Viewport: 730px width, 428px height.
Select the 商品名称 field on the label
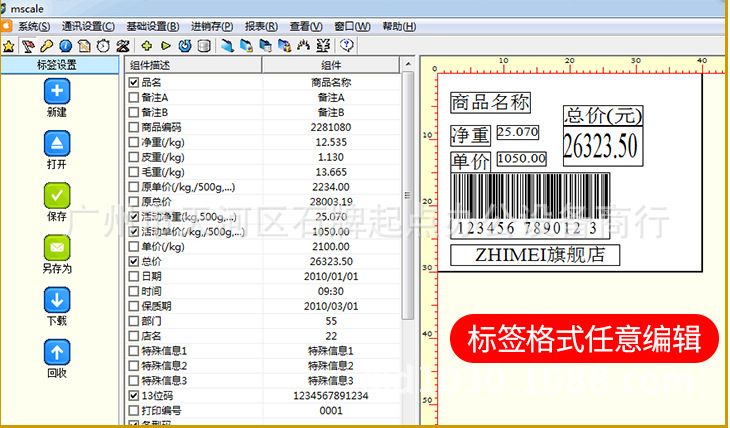(490, 102)
